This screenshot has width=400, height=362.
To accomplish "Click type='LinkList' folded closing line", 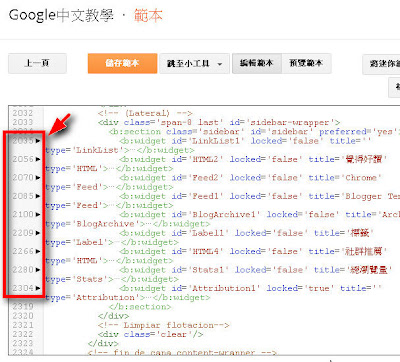I will click(x=120, y=150).
